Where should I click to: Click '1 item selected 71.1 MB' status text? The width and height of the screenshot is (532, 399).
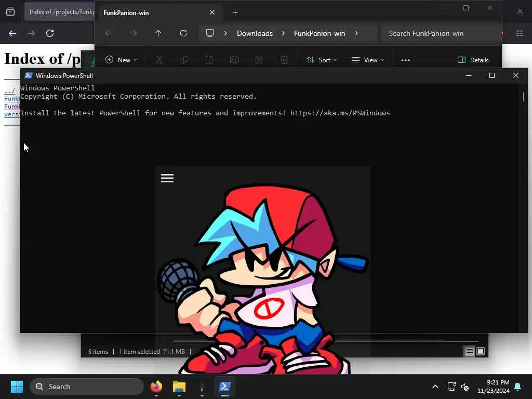pos(152,352)
